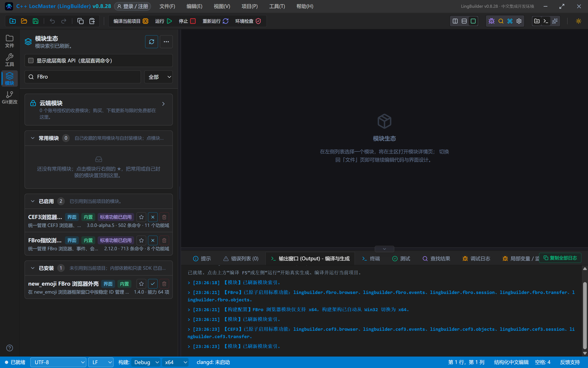This screenshot has width=588, height=368.
Task: Click 复制全部日志 button
Action: 560,258
